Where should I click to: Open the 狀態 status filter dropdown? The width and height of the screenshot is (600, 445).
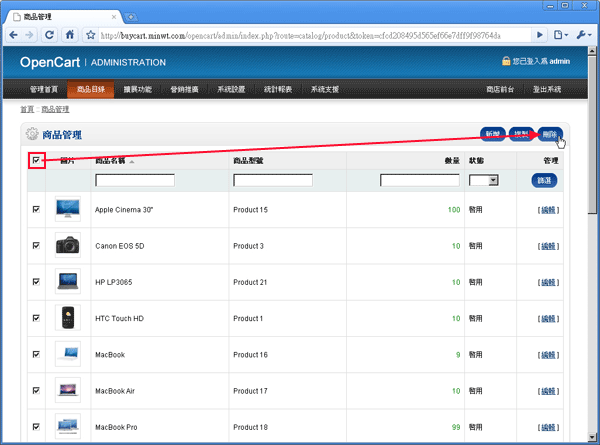(x=484, y=180)
